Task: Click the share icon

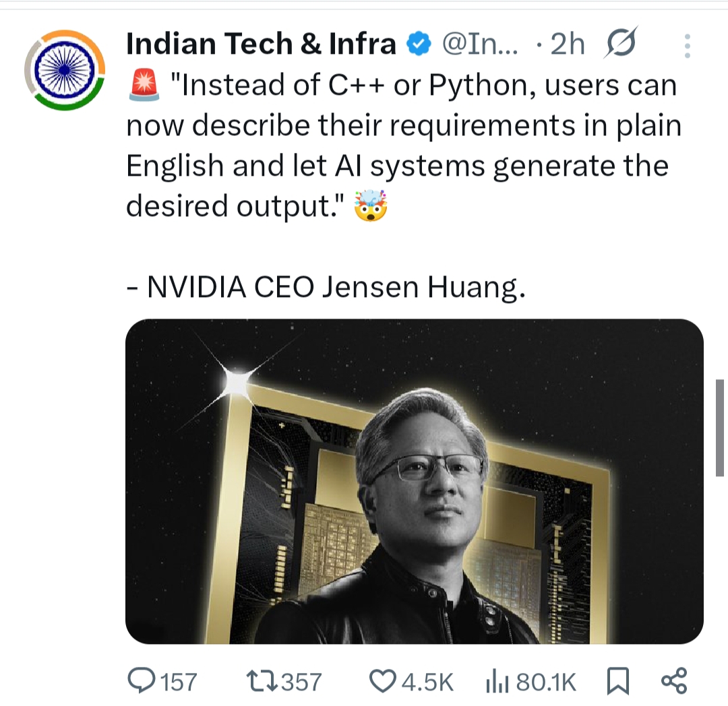Action: [674, 681]
